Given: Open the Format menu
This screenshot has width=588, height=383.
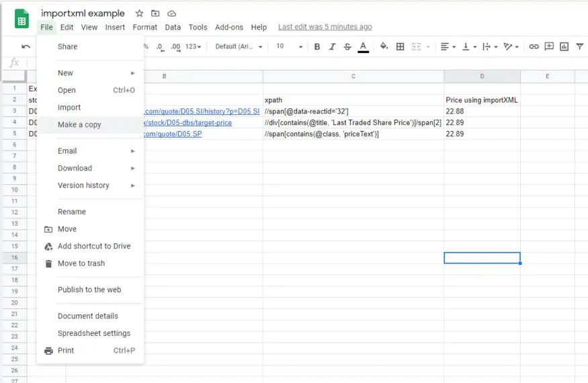Looking at the screenshot, I should pos(144,28).
